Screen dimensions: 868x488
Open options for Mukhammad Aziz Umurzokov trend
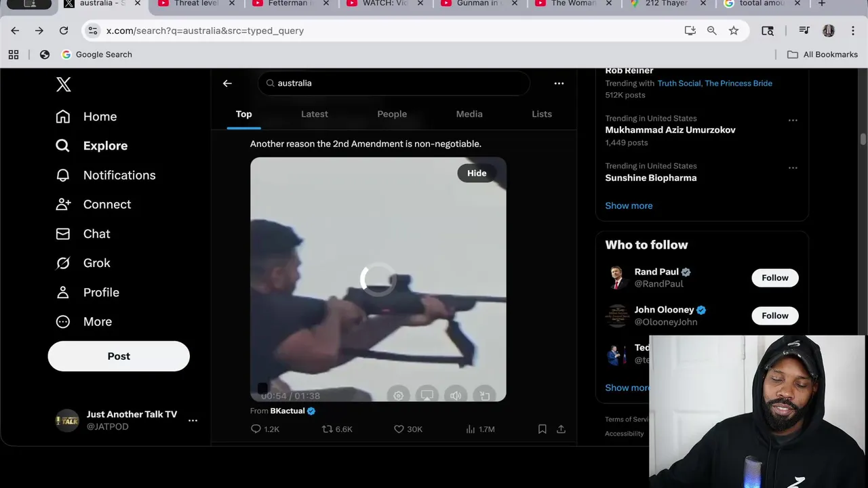793,120
